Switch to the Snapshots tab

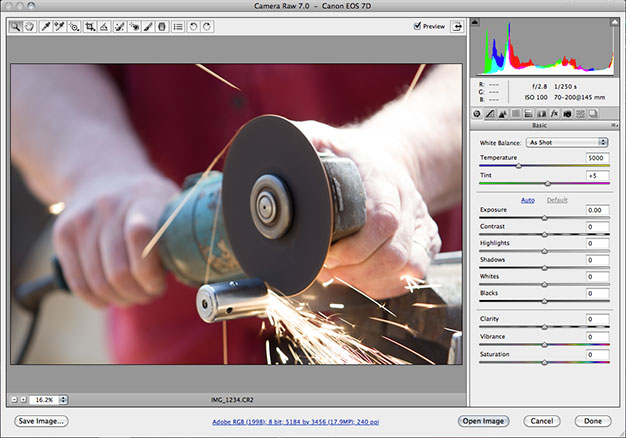click(x=593, y=114)
